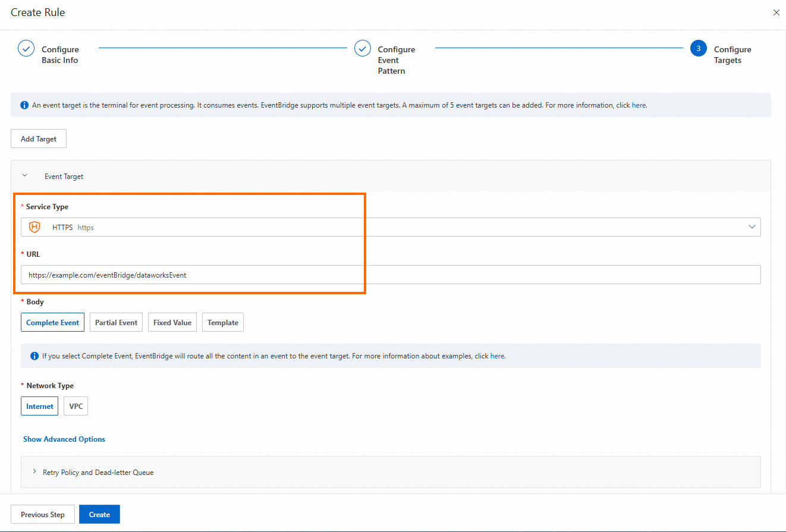786x532 pixels.
Task: Click the Create Rule dialog title
Action: pyautogui.click(x=38, y=12)
